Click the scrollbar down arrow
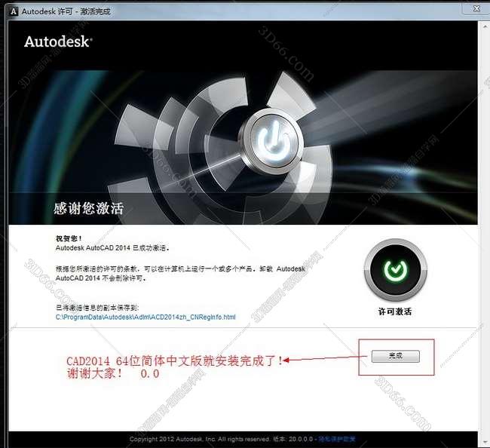This screenshot has height=448, width=490. [485, 442]
